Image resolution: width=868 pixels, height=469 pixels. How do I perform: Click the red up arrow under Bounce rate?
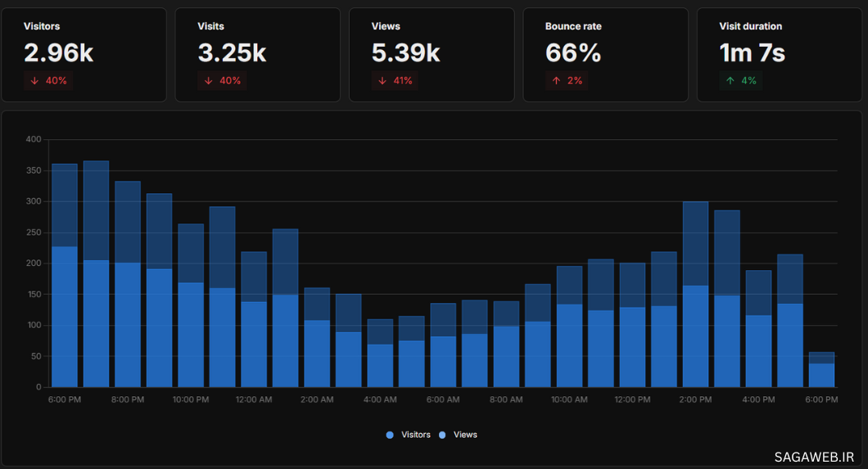[x=556, y=81]
